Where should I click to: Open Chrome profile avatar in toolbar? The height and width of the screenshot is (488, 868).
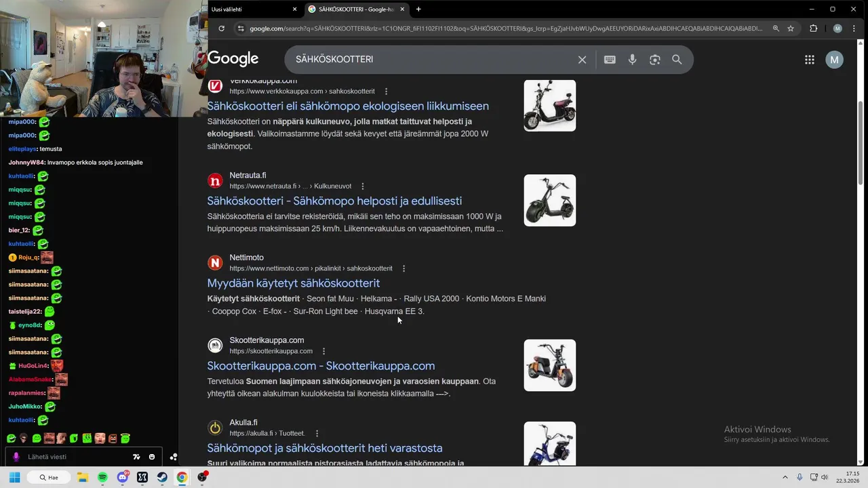(837, 28)
